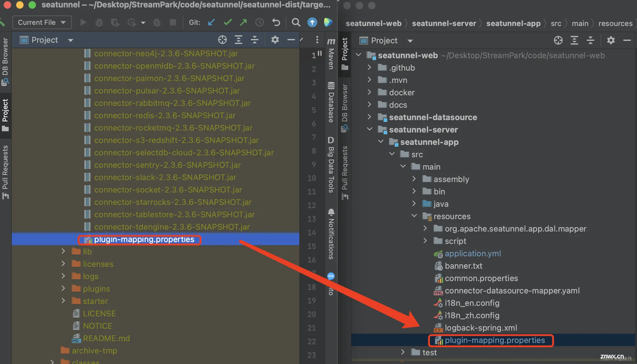Image resolution: width=637 pixels, height=364 pixels.
Task: Expand the logs folder
Action: point(63,276)
